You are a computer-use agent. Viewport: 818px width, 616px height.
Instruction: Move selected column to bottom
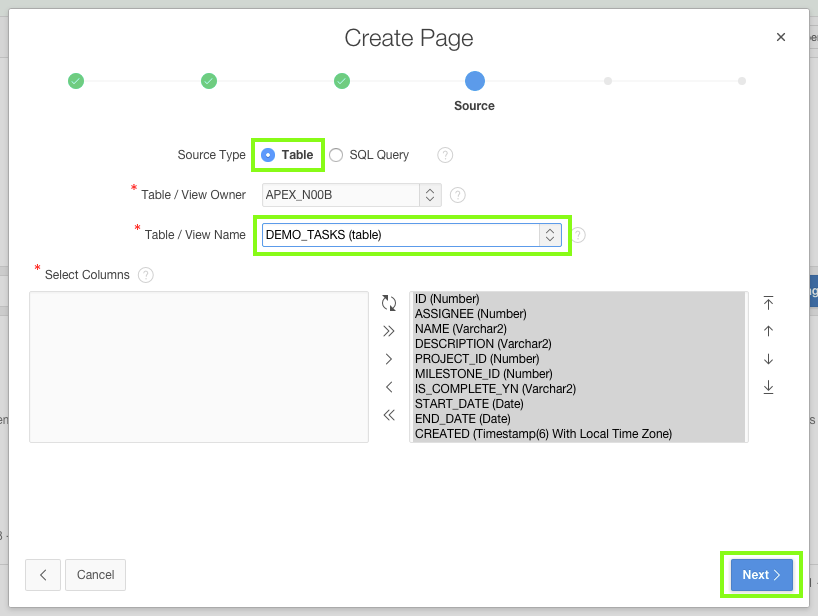coord(768,387)
